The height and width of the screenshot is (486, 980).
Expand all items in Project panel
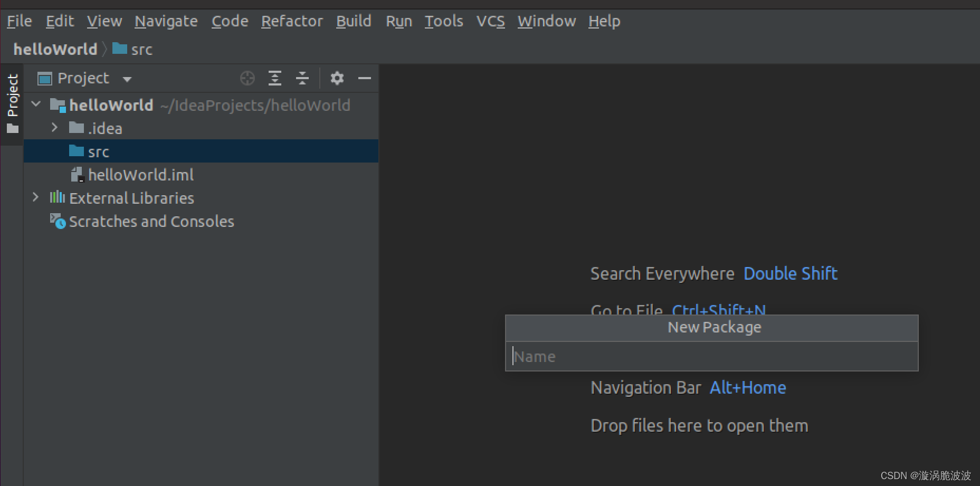point(274,79)
